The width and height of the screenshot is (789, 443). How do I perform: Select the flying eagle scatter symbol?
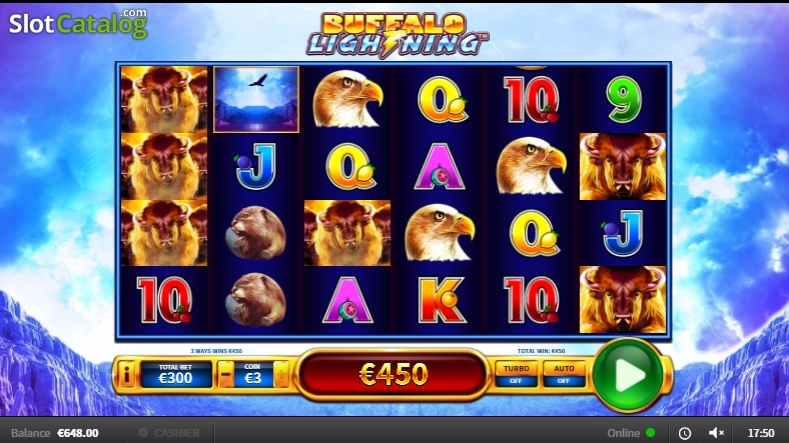(256, 99)
